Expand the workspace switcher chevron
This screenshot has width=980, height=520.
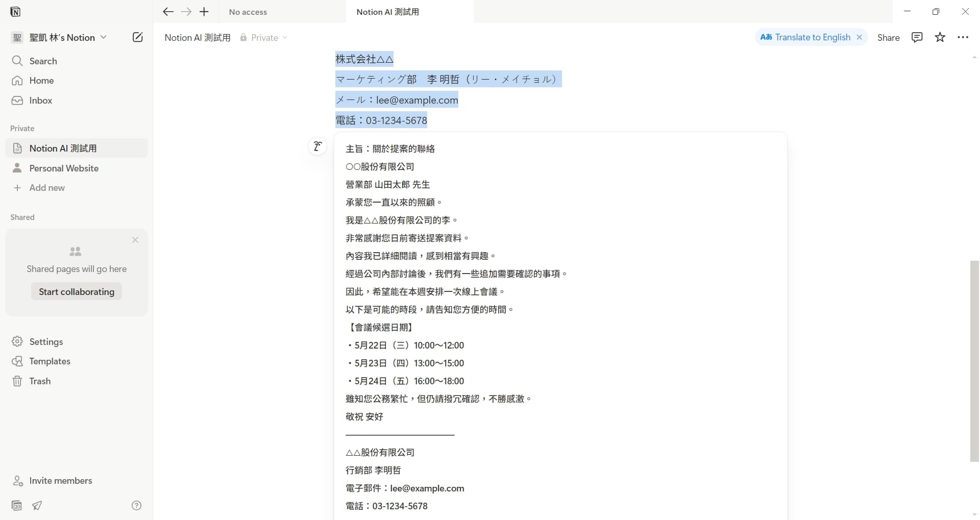(x=104, y=37)
